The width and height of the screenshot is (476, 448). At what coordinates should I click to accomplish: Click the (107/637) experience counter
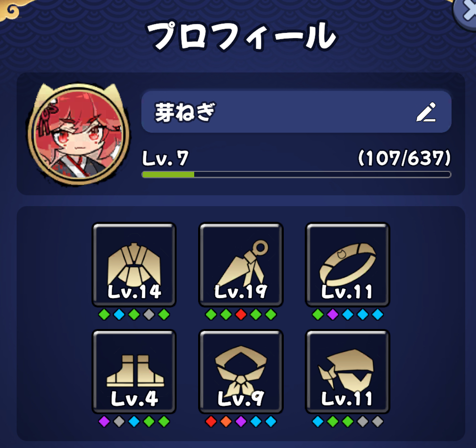tap(405, 158)
